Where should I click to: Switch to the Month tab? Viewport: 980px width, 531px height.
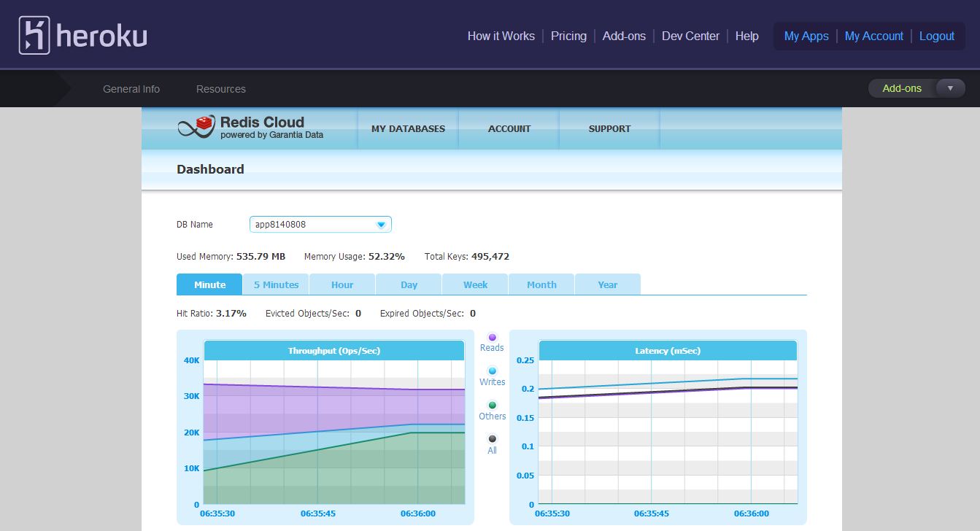[x=541, y=284]
